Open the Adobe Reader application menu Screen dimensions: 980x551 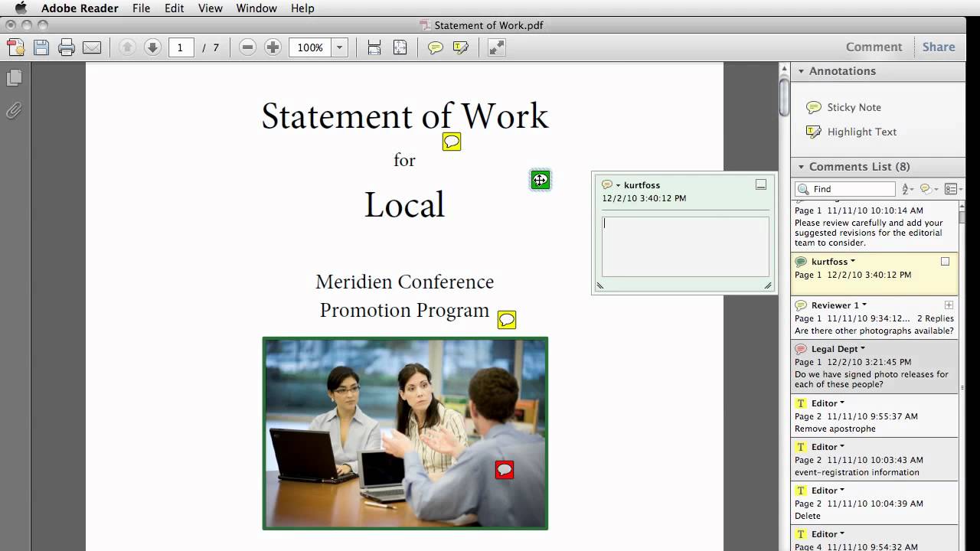pyautogui.click(x=80, y=8)
